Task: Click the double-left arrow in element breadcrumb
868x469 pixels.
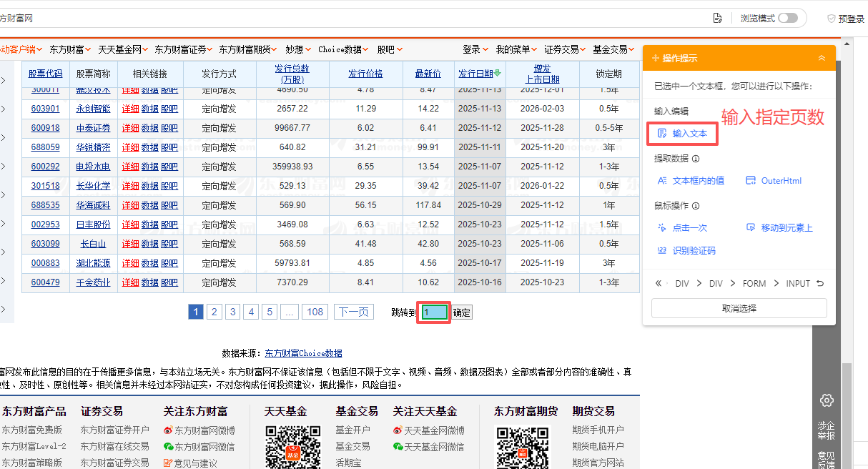Action: 659,284
